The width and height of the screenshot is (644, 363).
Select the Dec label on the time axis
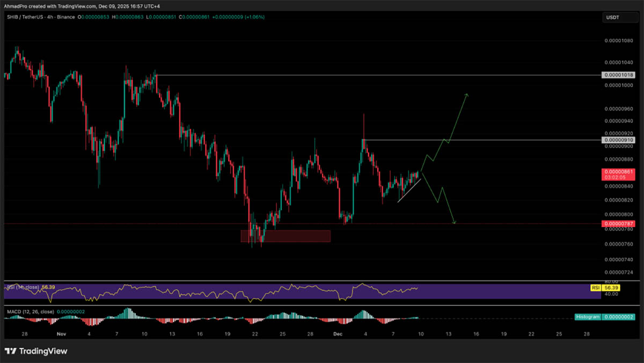pos(338,333)
